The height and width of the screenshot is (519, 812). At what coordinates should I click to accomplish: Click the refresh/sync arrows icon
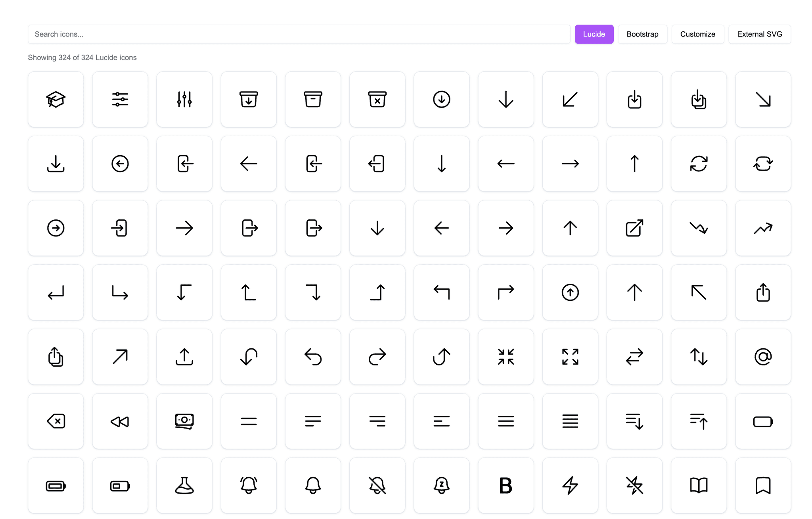click(x=699, y=163)
